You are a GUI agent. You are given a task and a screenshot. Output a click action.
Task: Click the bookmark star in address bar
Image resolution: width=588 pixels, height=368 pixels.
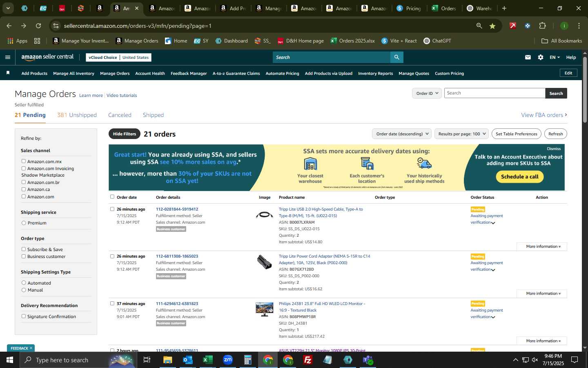click(492, 26)
